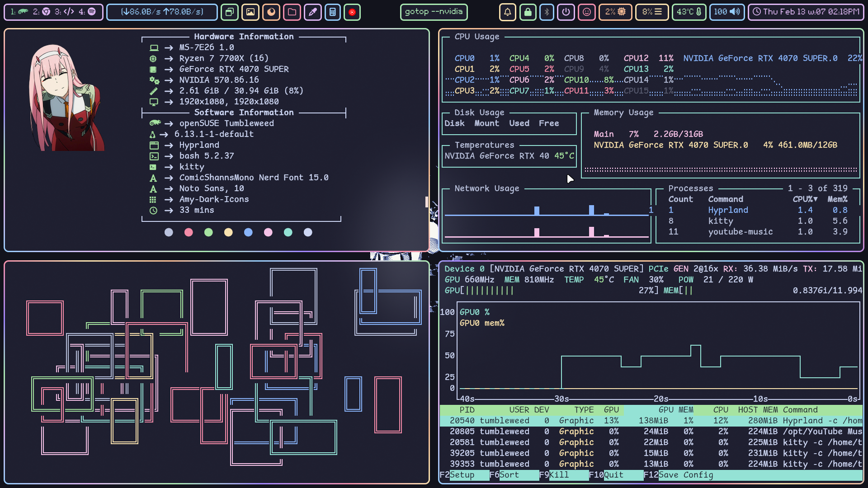The height and width of the screenshot is (488, 868).
Task: Click the green palette dot in fetch
Action: pos(208,232)
